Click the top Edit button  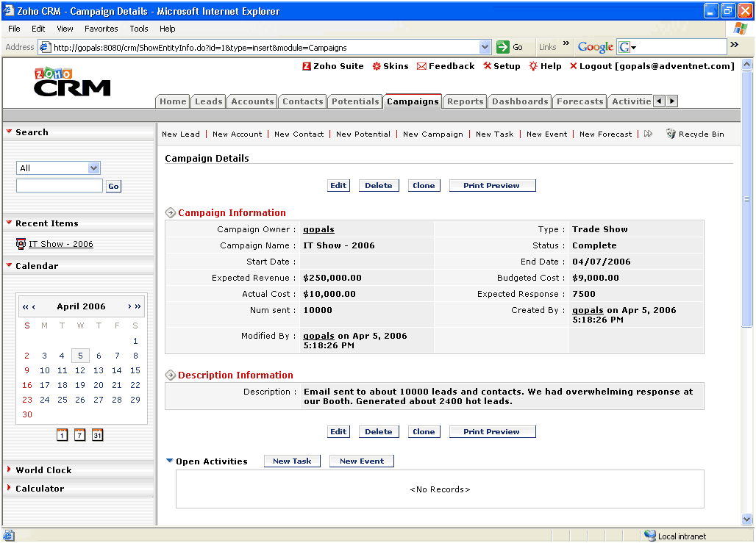point(338,185)
